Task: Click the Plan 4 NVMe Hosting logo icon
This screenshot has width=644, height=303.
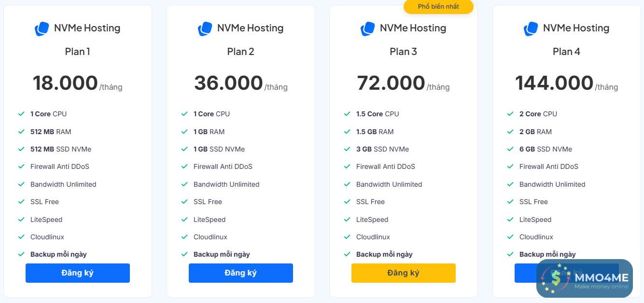Action: [531, 28]
